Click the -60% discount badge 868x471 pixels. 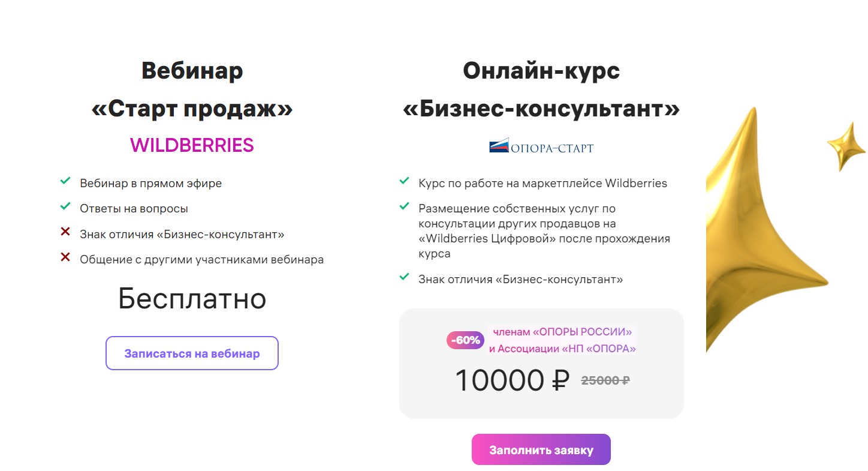point(466,340)
